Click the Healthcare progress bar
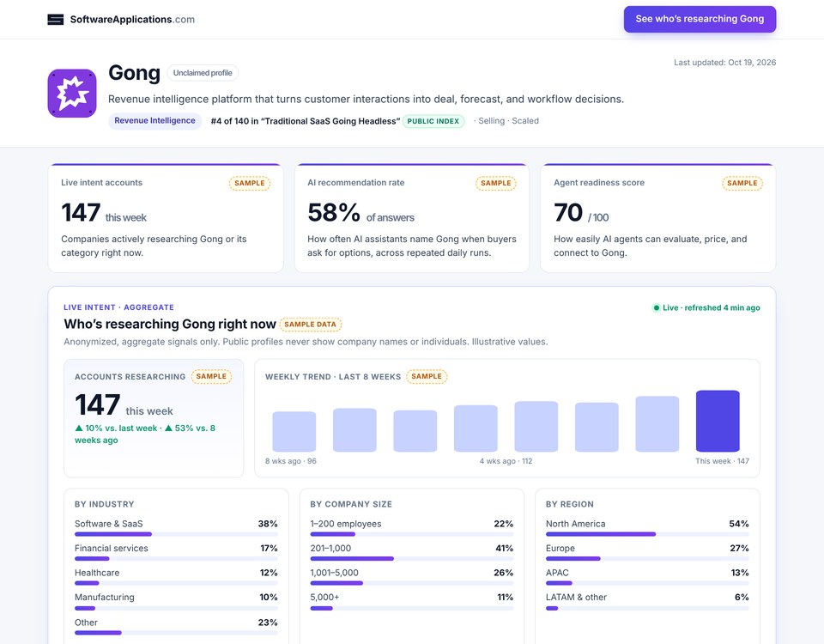This screenshot has width=824, height=644. [x=176, y=583]
